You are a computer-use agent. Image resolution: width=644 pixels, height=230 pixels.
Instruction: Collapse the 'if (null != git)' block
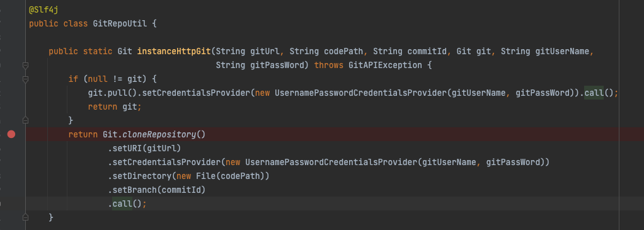(x=25, y=79)
